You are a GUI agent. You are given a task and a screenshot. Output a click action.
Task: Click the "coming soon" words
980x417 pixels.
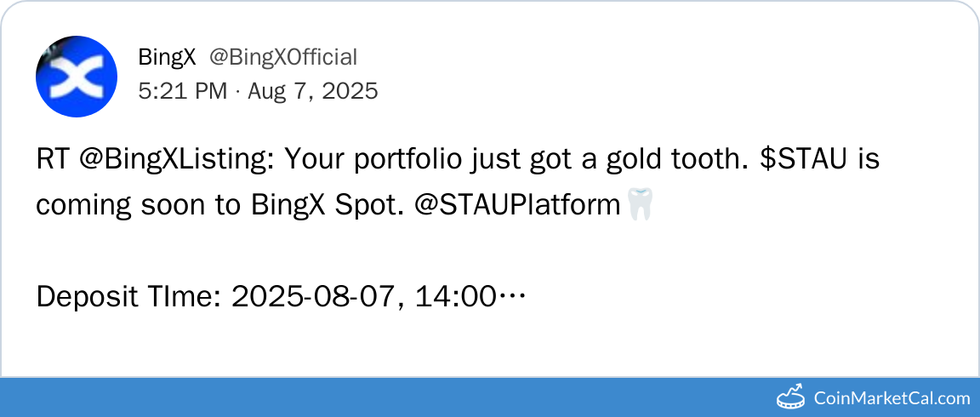coord(107,205)
